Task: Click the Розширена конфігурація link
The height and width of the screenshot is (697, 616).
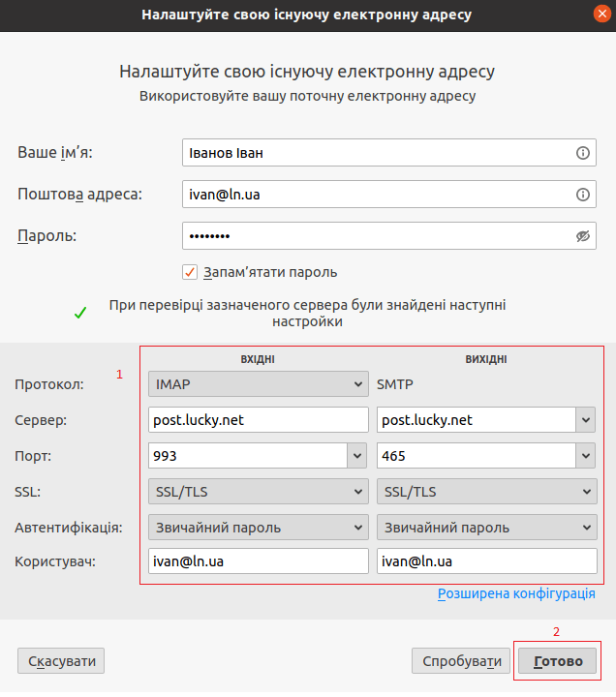Action: coord(516,593)
